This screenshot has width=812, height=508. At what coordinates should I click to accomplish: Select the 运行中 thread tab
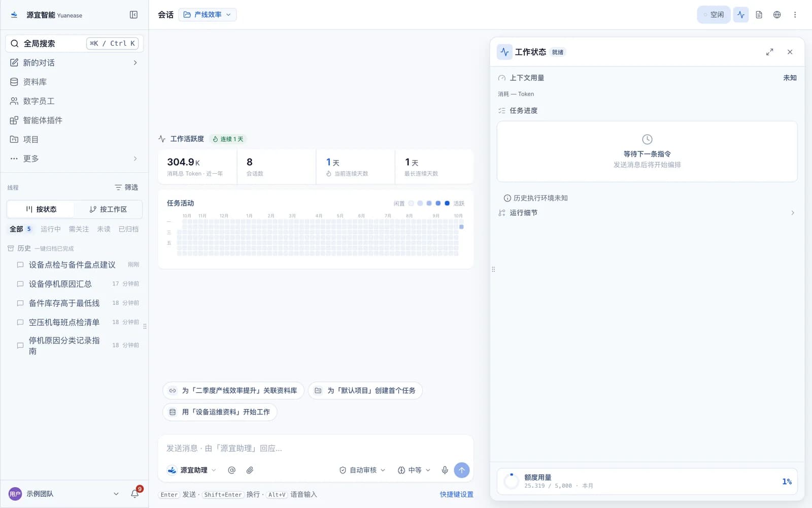pos(51,229)
